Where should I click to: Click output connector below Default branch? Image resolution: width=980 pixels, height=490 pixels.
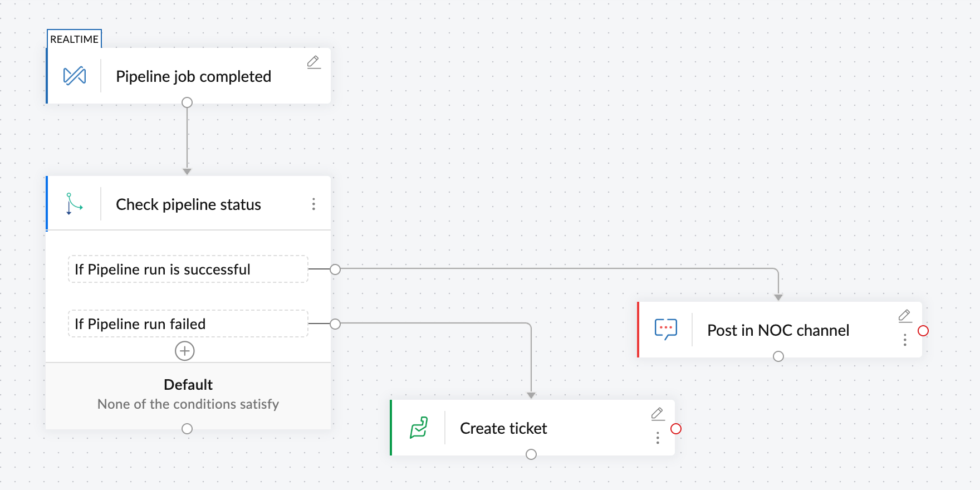tap(187, 429)
